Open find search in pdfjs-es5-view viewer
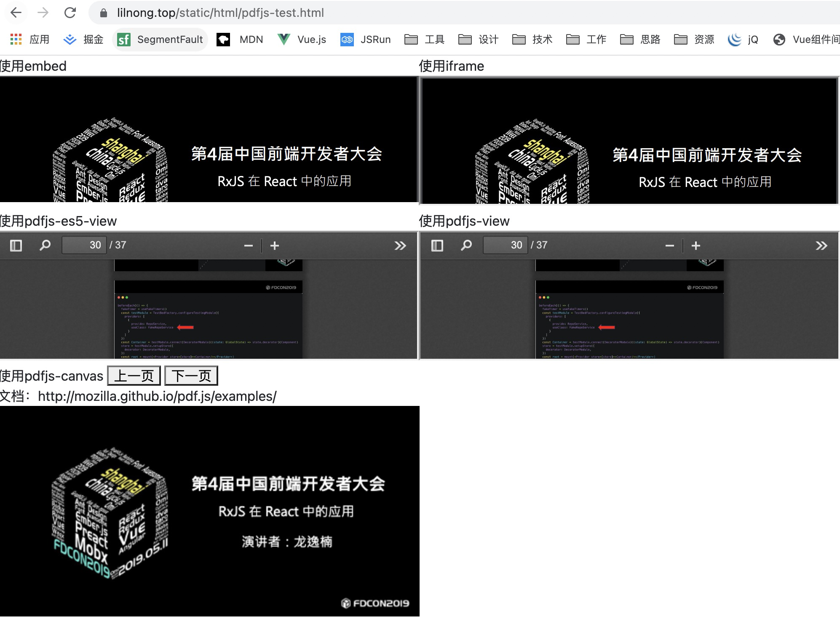 click(x=45, y=245)
